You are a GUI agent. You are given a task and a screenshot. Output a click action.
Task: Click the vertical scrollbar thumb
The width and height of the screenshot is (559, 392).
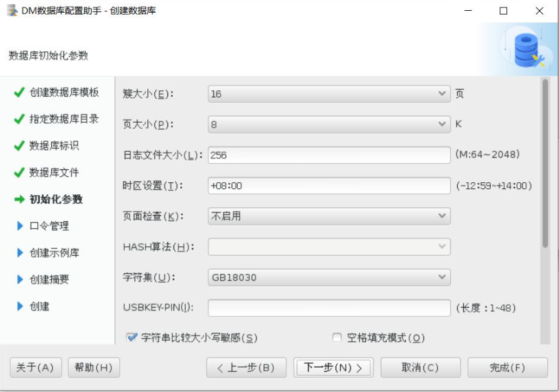pyautogui.click(x=545, y=163)
